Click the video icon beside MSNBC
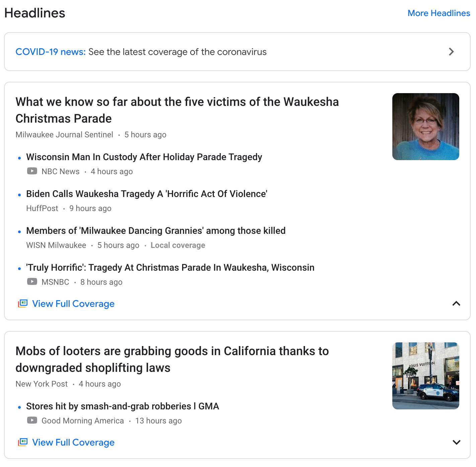The height and width of the screenshot is (467, 476). click(32, 282)
